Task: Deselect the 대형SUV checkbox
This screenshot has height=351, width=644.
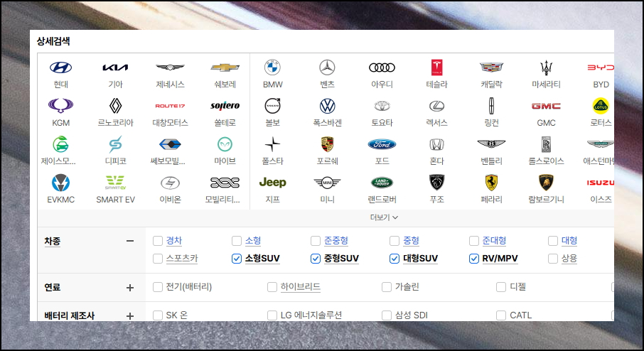Action: point(395,258)
